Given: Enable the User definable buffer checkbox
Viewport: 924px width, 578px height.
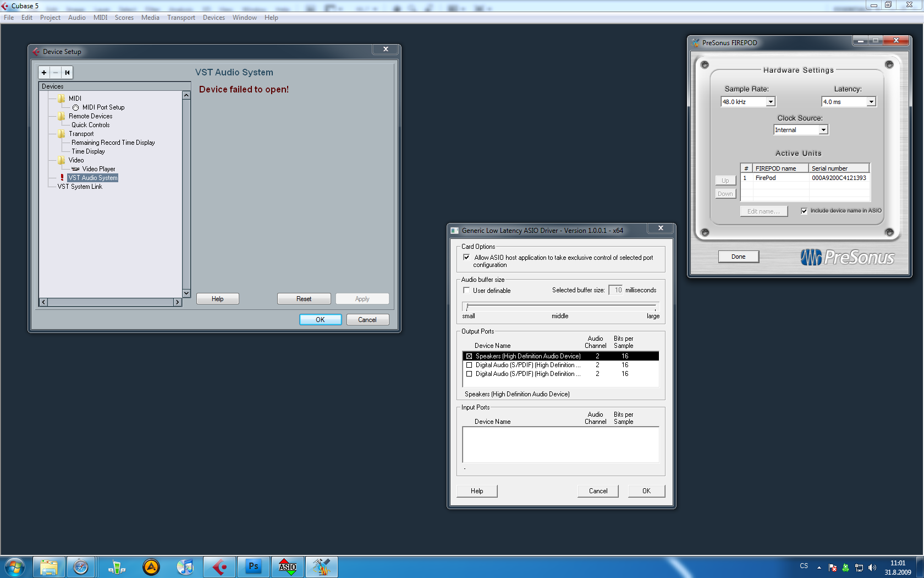Looking at the screenshot, I should pos(466,290).
